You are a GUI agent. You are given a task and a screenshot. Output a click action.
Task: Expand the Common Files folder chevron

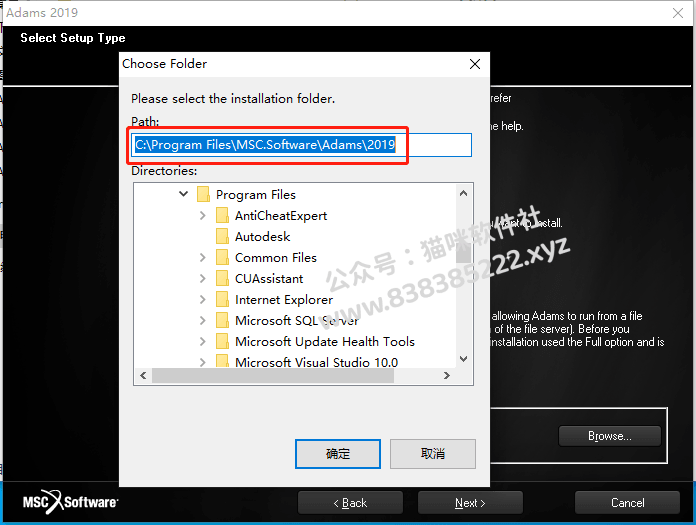202,257
